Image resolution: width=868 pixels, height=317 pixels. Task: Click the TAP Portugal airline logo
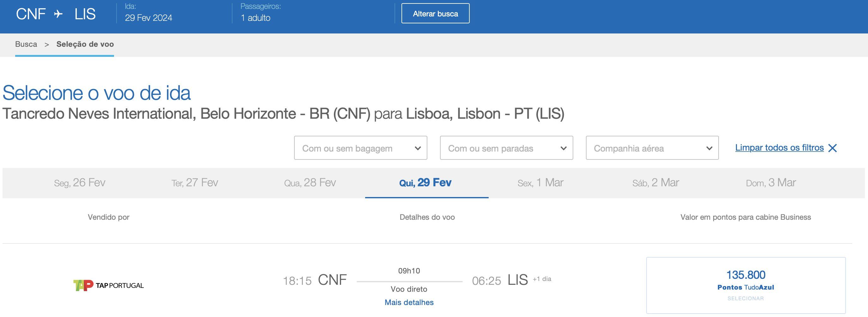point(109,285)
